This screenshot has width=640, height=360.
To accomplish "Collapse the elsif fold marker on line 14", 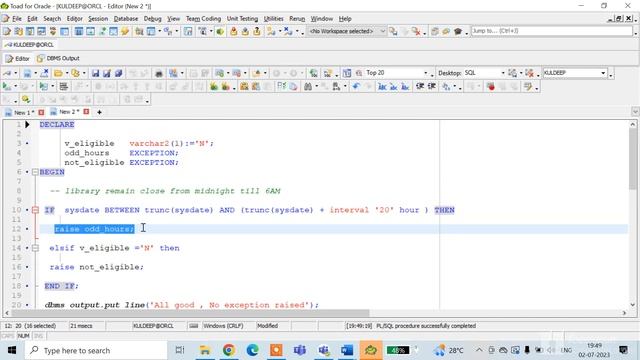I will click(35, 248).
